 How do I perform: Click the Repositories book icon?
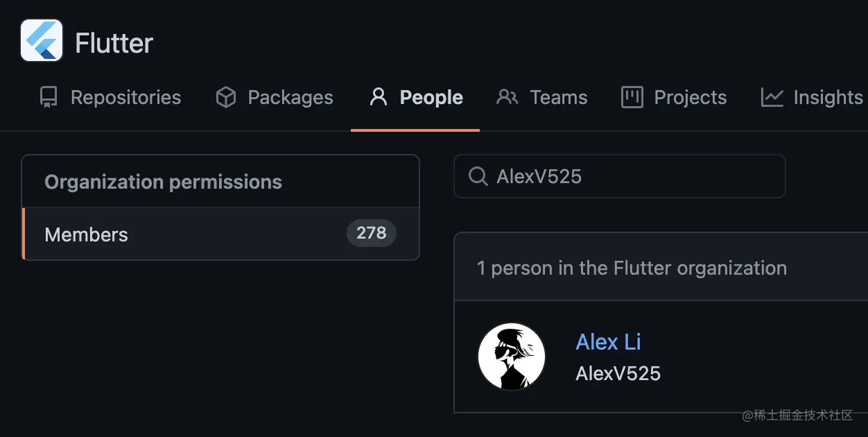pyautogui.click(x=48, y=98)
